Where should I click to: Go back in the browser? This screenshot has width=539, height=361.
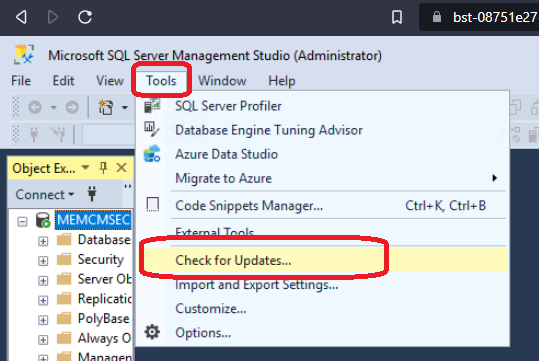[21, 17]
